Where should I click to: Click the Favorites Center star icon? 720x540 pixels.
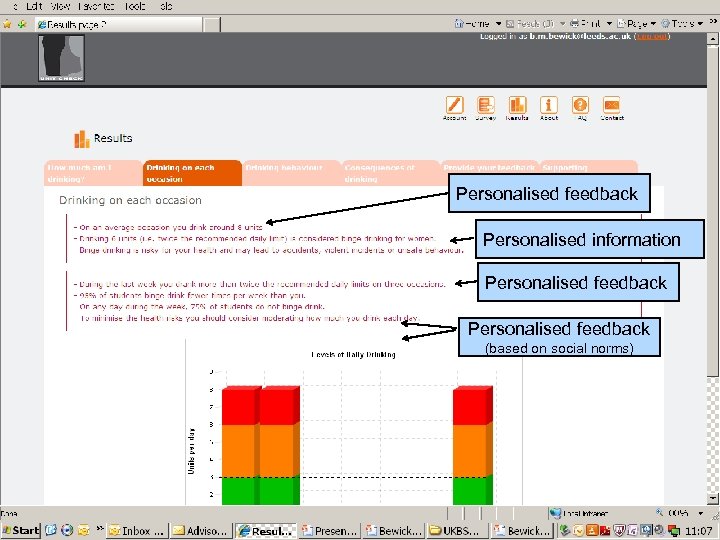(x=7, y=24)
